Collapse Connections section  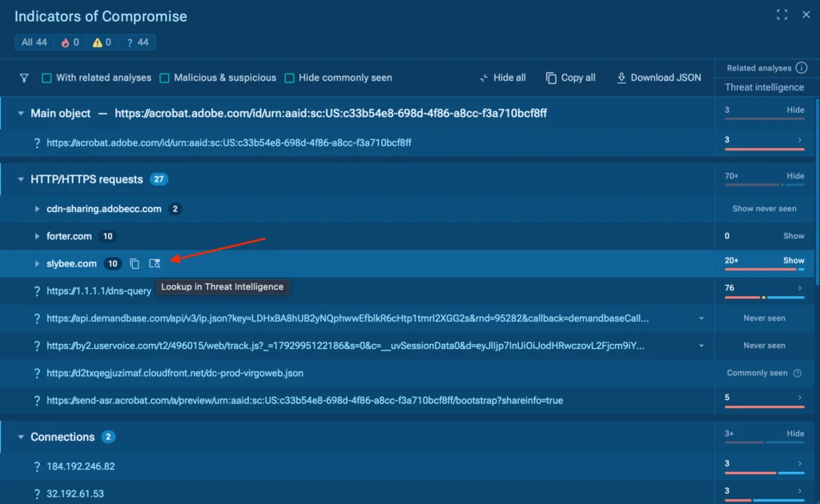(20, 437)
